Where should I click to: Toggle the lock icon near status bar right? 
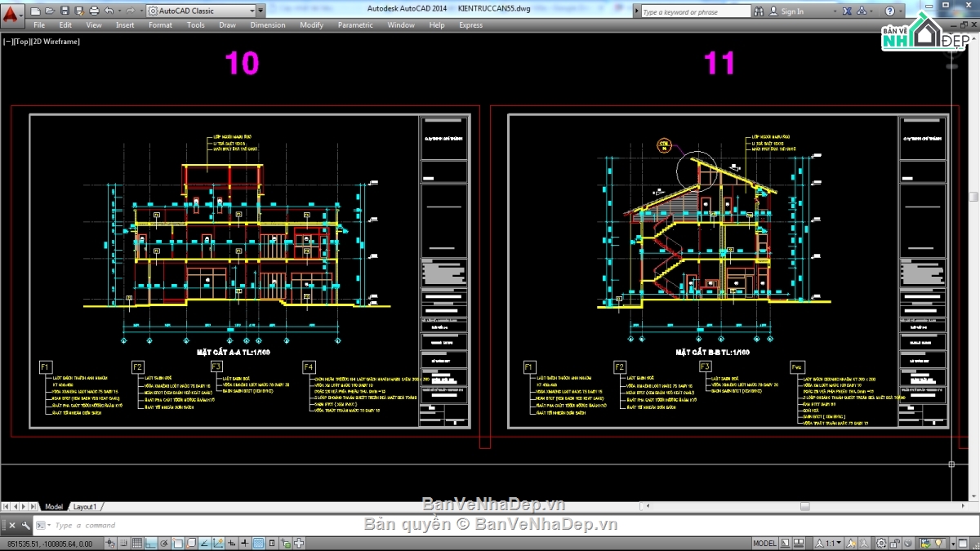(x=893, y=543)
